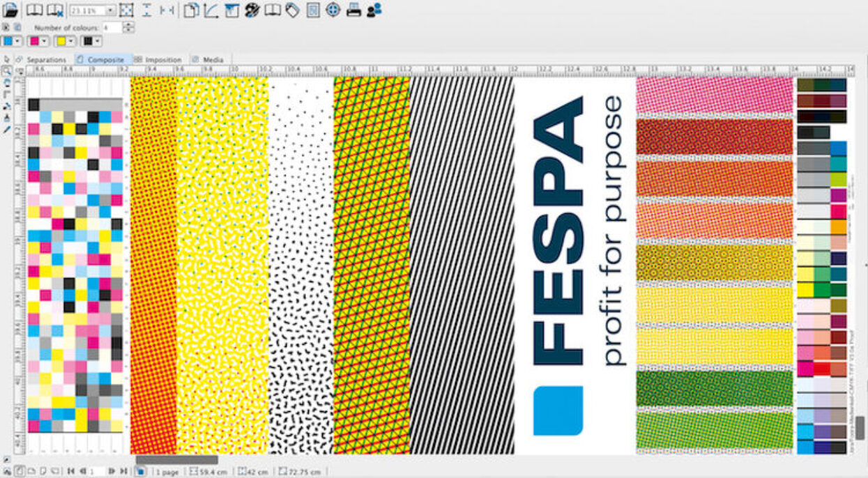Expand the black colour channel dropdown

(x=97, y=41)
